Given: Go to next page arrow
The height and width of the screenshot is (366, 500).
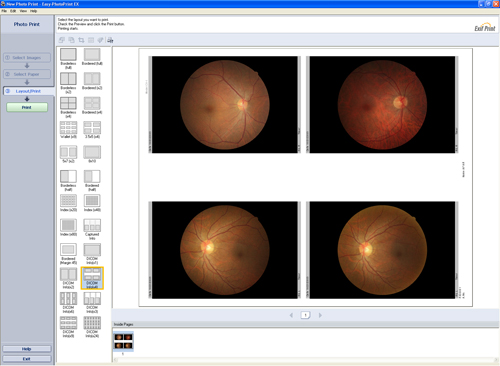Looking at the screenshot, I should pos(320,315).
